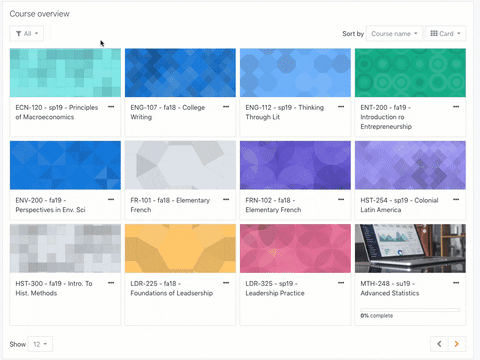Click the light blue ENG-112 course image

[295, 73]
